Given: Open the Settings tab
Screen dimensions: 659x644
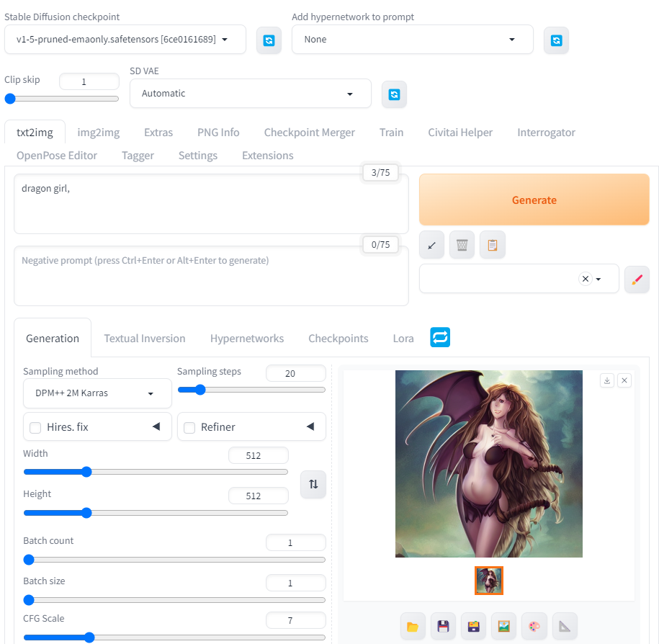Looking at the screenshot, I should pyautogui.click(x=198, y=156).
